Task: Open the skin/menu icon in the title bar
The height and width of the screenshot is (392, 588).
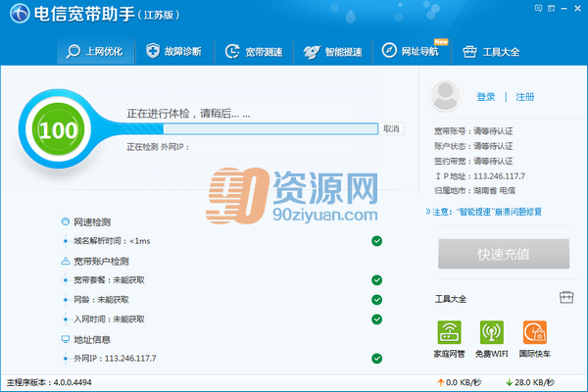Action: coord(551,8)
